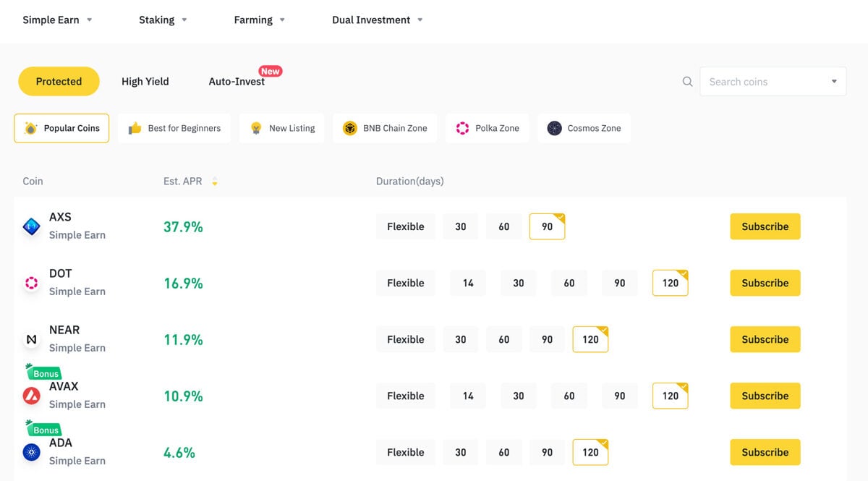Filter by BNB Chain Zone
This screenshot has height=481, width=868.
pyautogui.click(x=385, y=128)
